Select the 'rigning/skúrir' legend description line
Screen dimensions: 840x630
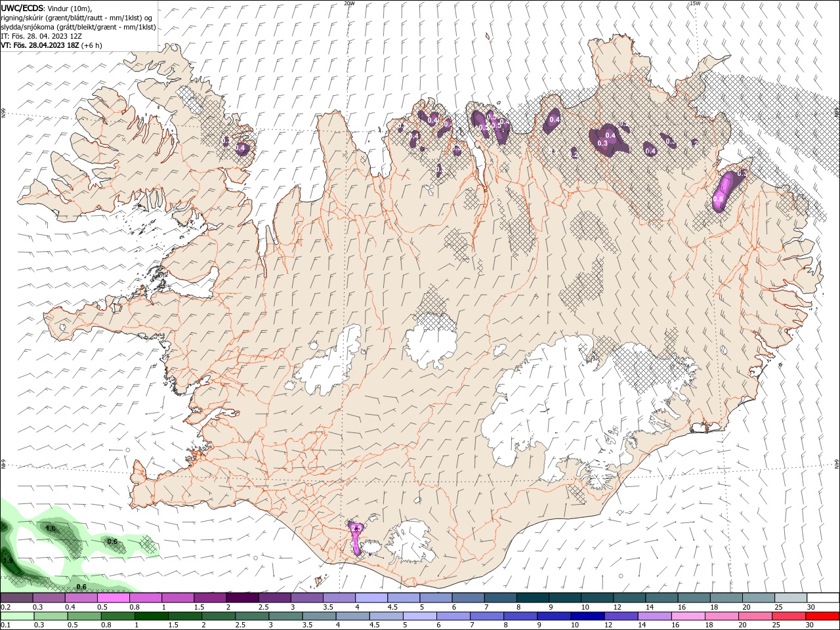tap(77, 18)
